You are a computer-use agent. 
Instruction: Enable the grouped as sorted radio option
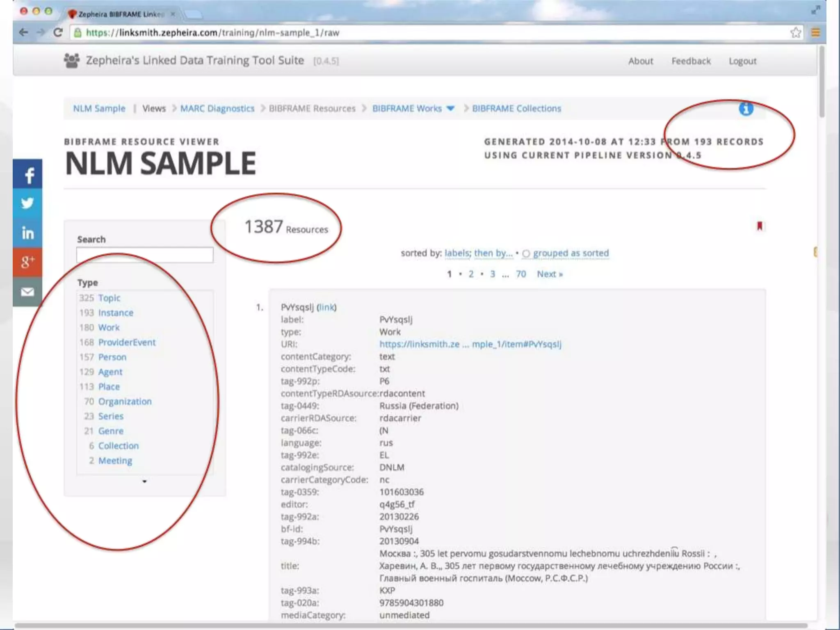(x=526, y=253)
